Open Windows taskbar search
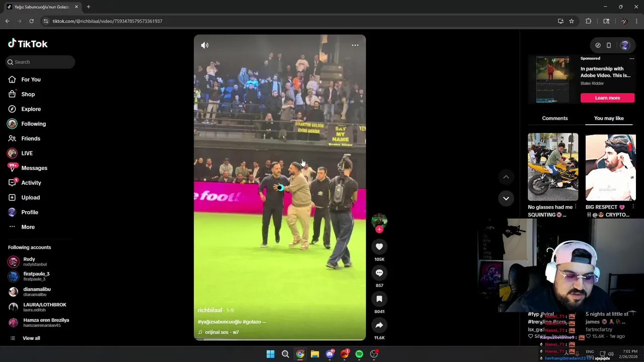This screenshot has width=644, height=362. [285, 354]
